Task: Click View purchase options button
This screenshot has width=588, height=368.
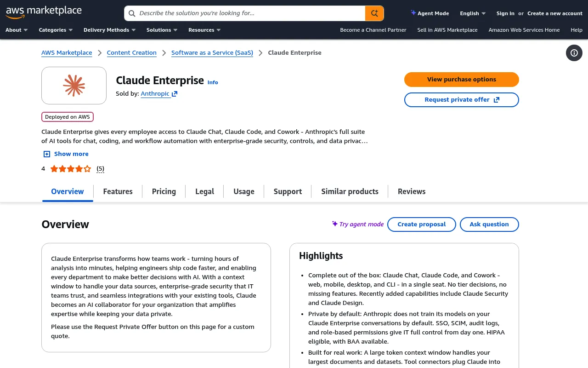Action: (x=462, y=80)
